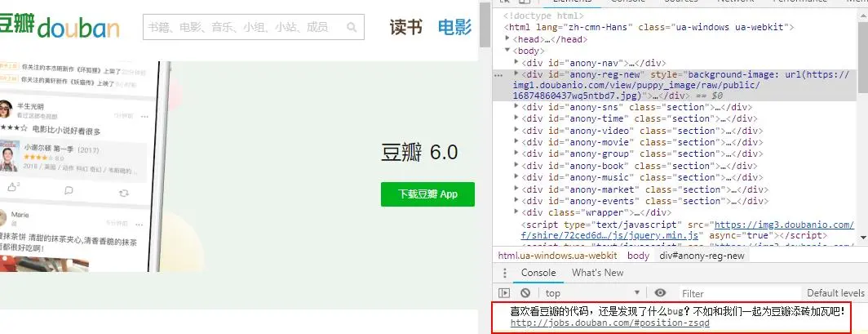Open the 电影 section
The height and width of the screenshot is (334, 868).
click(454, 27)
